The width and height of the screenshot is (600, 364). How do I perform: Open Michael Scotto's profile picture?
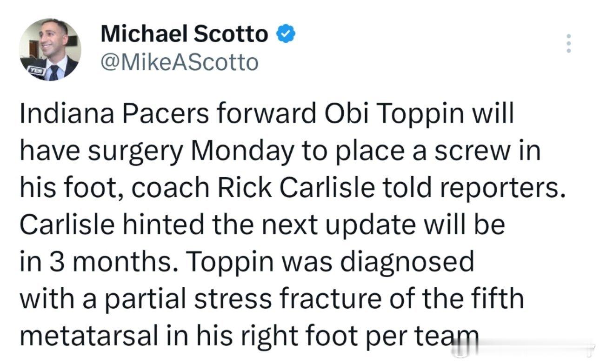50,49
